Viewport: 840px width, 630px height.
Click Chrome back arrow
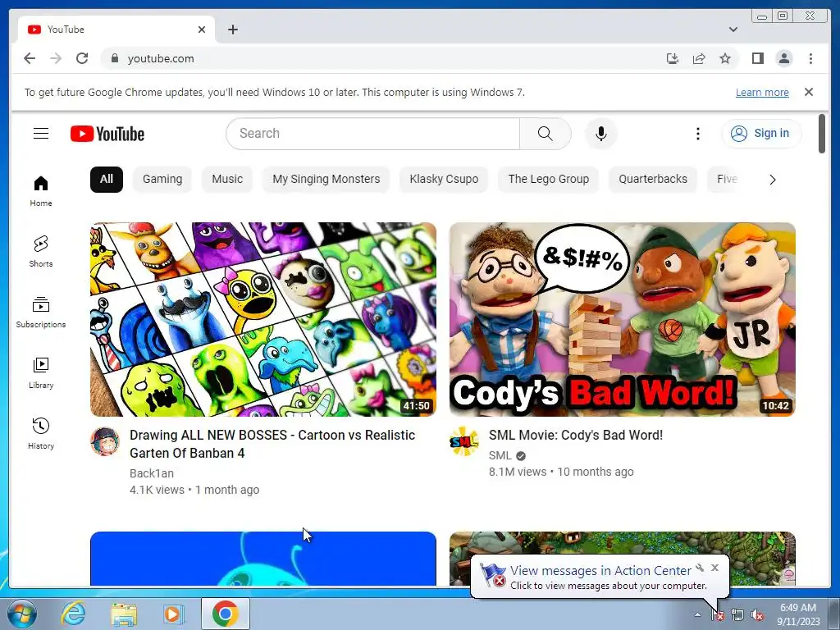click(x=30, y=58)
